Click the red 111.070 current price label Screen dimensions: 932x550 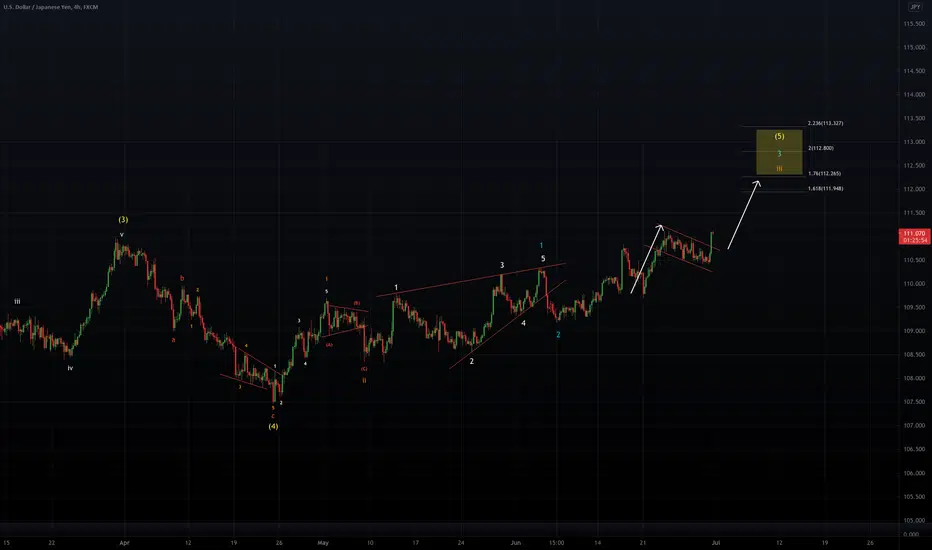coord(915,237)
